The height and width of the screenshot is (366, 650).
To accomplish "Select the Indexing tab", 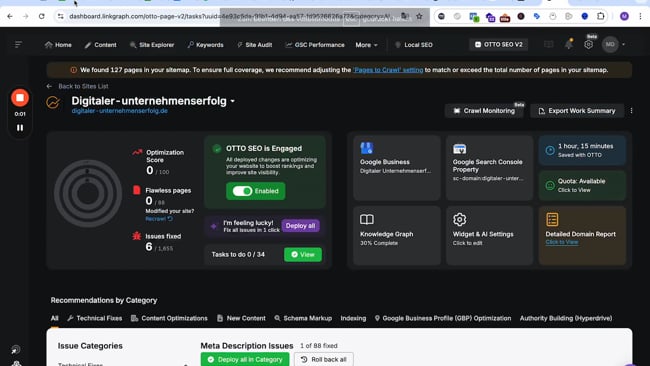I will coord(353,318).
